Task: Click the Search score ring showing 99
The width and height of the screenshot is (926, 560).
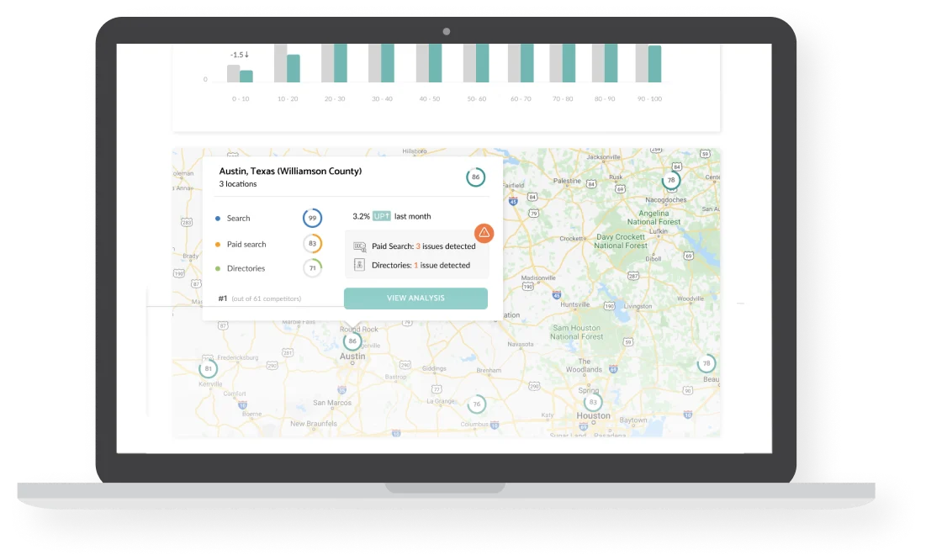Action: [x=312, y=218]
